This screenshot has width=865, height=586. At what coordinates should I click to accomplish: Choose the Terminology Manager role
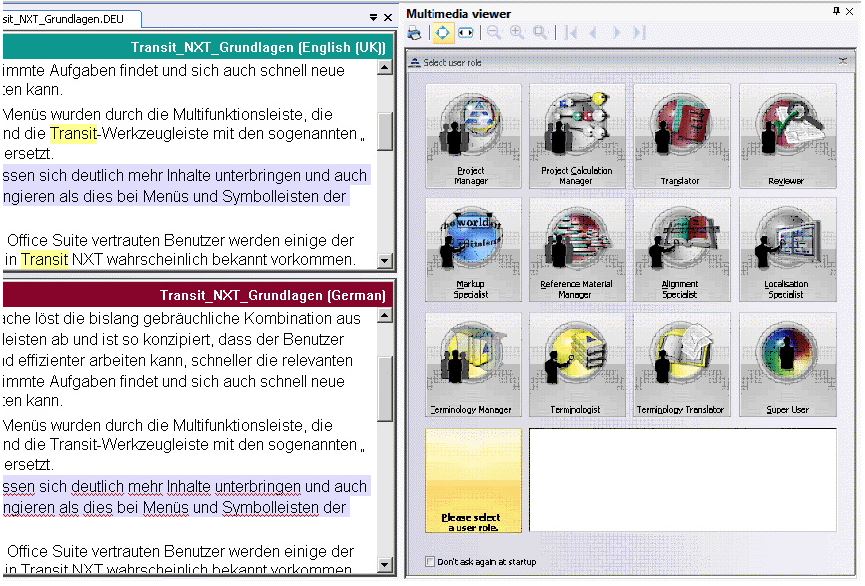click(473, 364)
